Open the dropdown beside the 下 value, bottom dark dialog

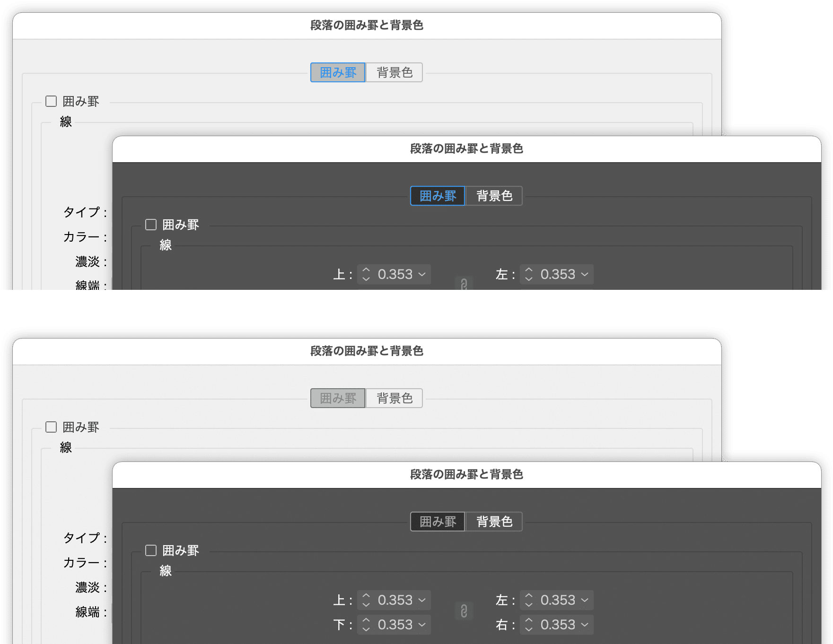[421, 624]
